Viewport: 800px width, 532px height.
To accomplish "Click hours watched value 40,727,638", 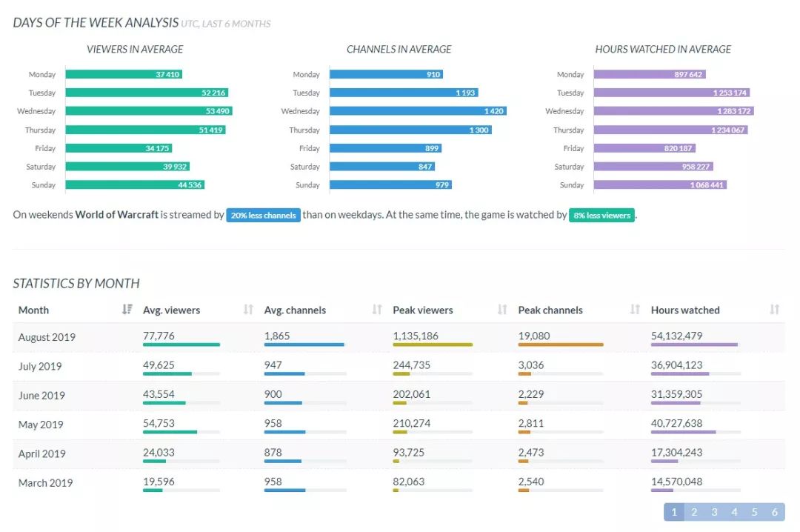I will (x=676, y=423).
